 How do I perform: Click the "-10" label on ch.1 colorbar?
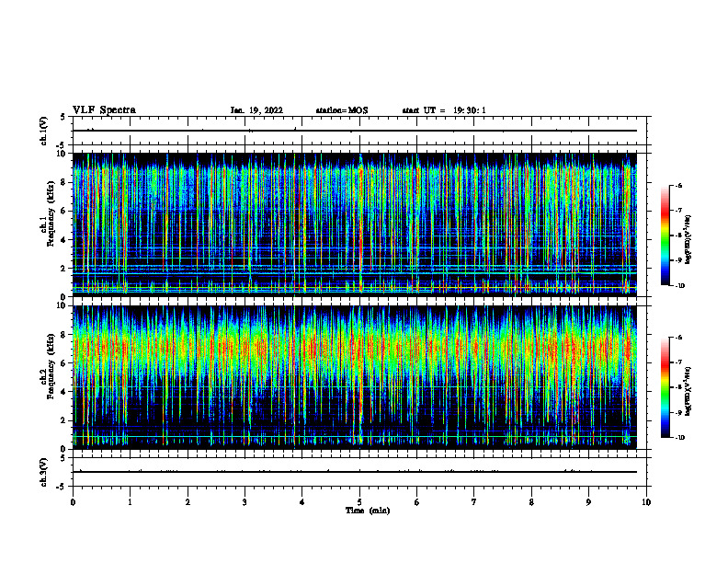679,286
